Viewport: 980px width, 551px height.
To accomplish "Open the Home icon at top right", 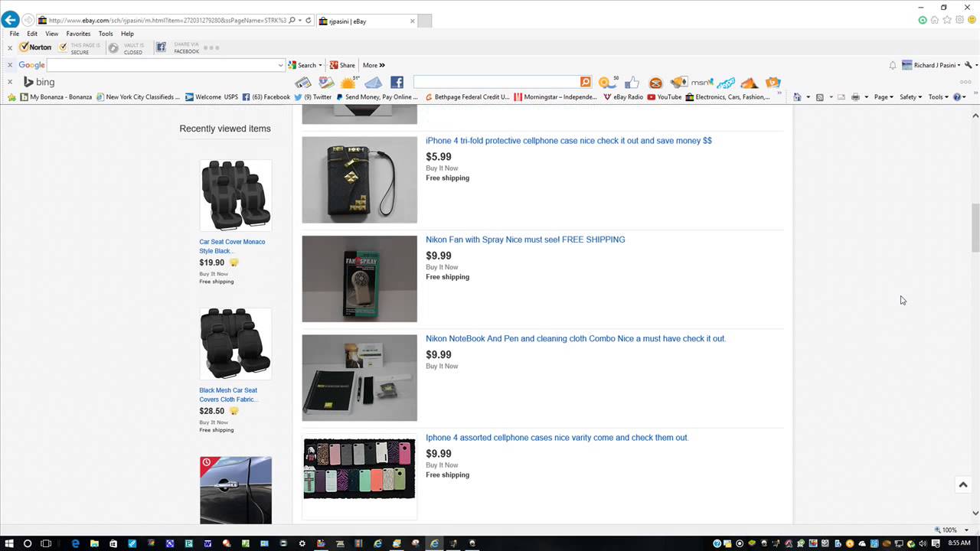I will point(935,20).
